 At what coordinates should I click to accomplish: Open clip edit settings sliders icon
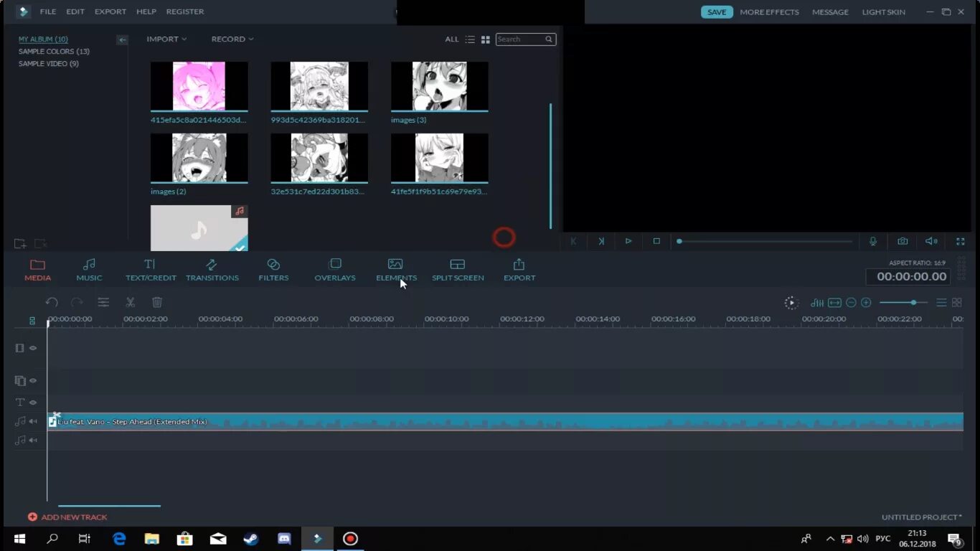103,303
